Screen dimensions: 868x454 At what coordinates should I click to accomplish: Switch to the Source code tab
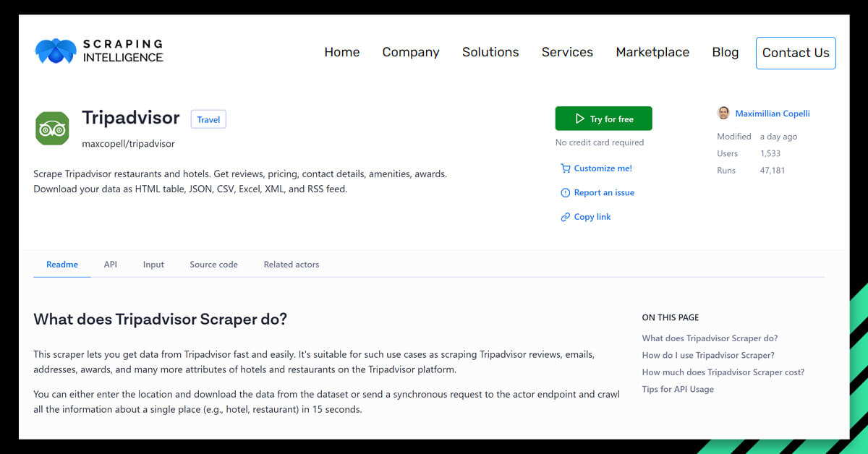pos(214,265)
